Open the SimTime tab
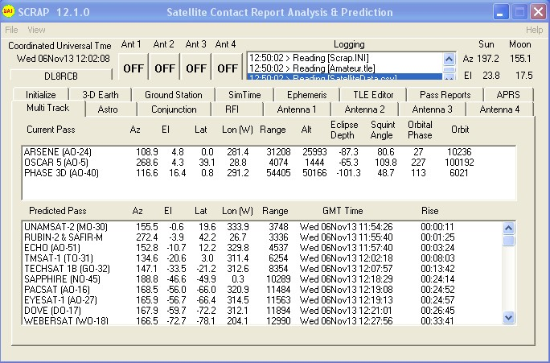 [x=244, y=95]
